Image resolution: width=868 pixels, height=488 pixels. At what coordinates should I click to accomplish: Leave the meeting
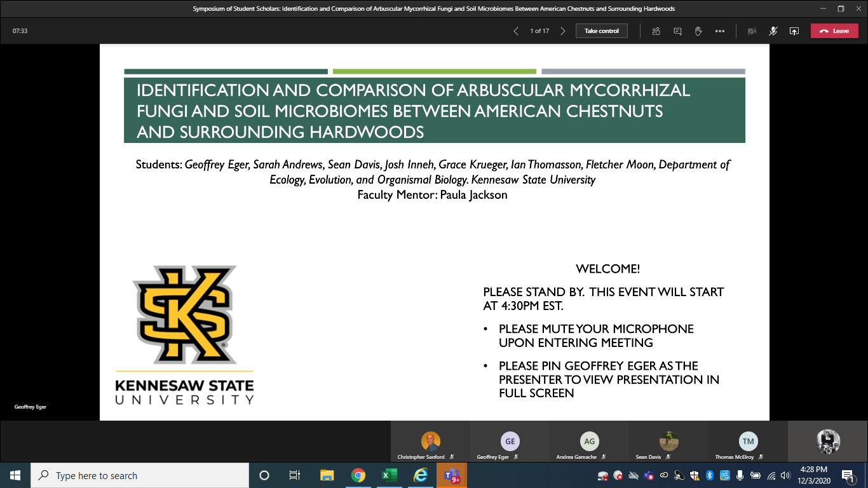click(834, 31)
